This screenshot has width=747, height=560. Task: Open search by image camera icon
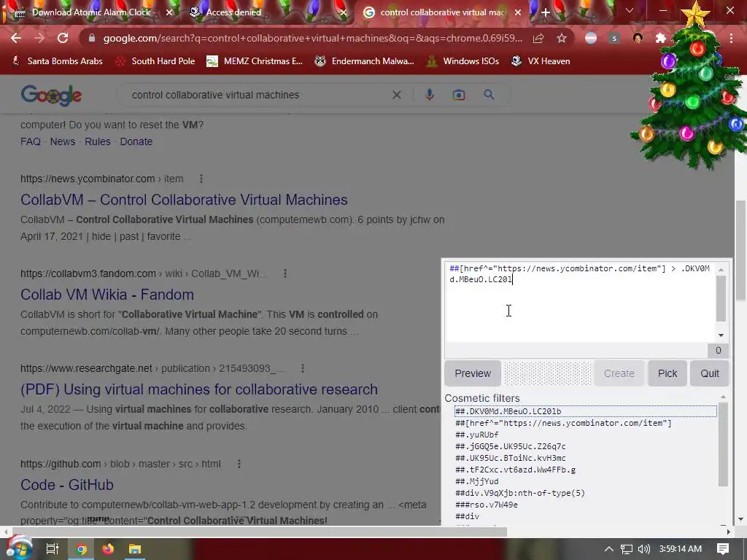point(459,95)
